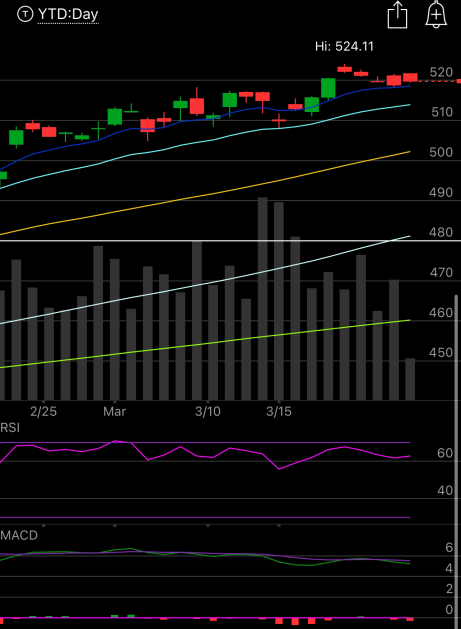Tap the circled T icon beside YTD:Day
The image size is (461, 629).
[25, 14]
